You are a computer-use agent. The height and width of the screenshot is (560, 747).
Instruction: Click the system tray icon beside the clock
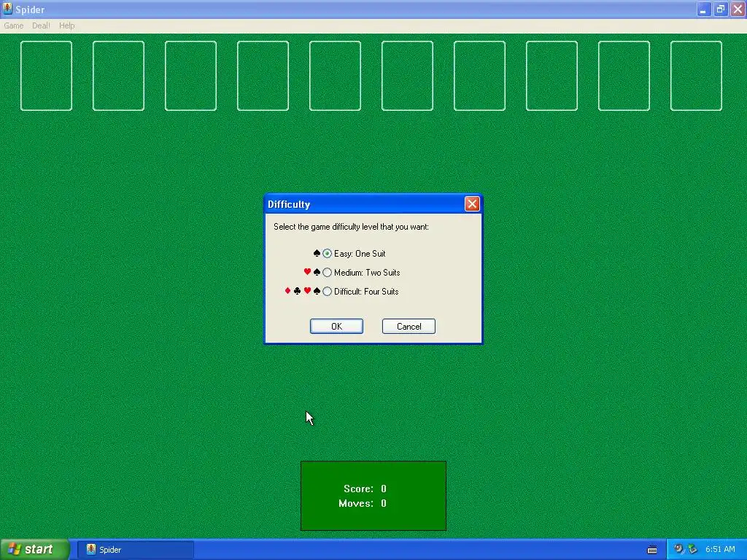(x=693, y=549)
